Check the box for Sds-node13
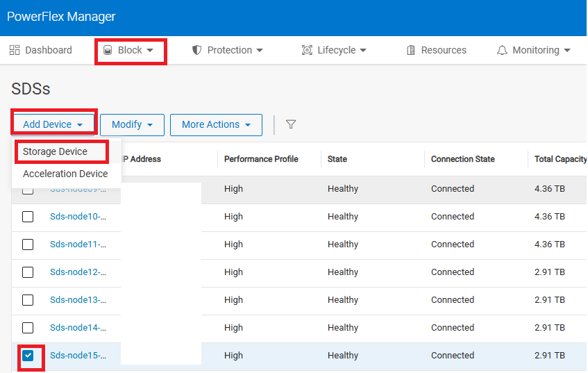This screenshot has width=588, height=373. [28, 300]
